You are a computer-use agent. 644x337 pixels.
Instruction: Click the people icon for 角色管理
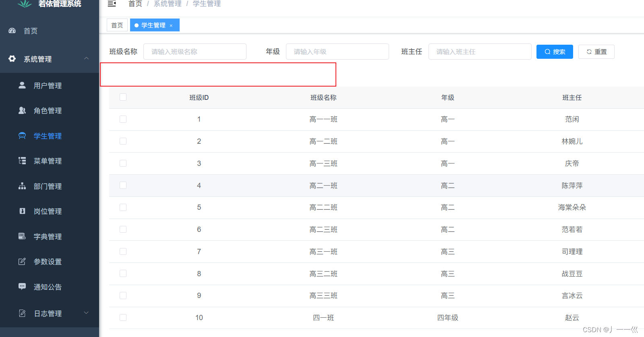pos(22,110)
